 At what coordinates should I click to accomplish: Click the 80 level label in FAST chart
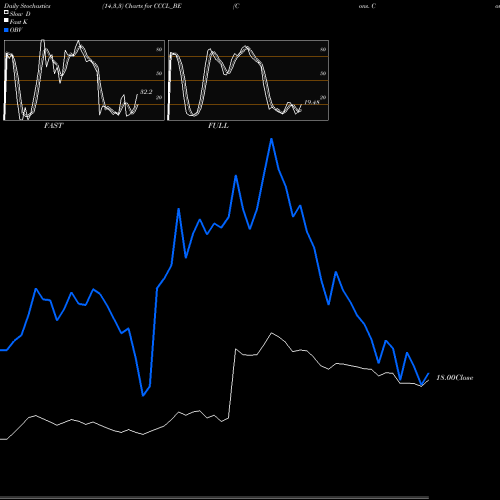(x=159, y=49)
